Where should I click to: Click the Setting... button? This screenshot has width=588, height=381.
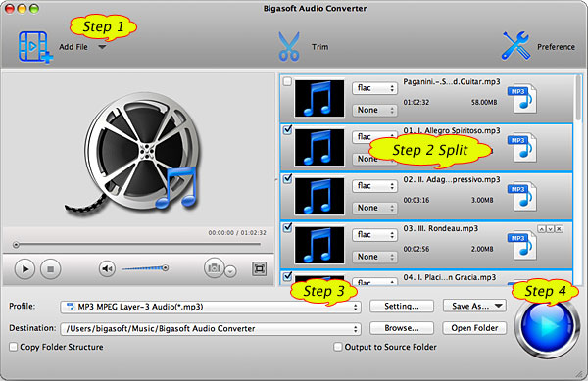click(x=402, y=307)
